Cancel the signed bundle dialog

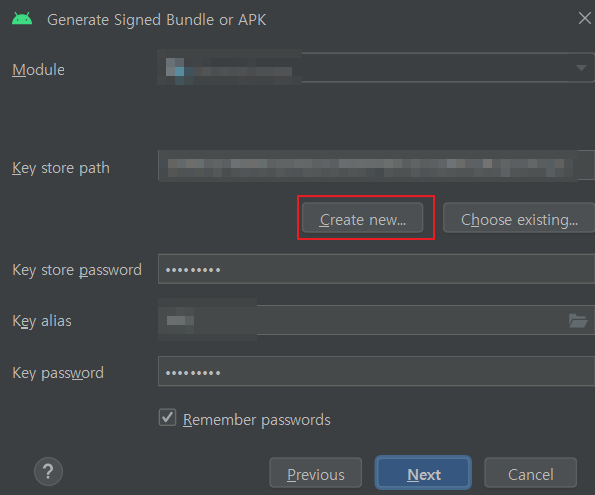530,473
